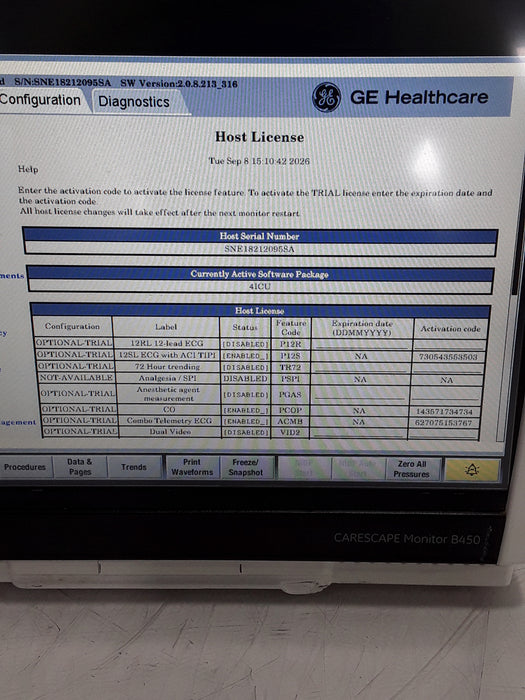Toggle status of Anesthetic agent measurement

(x=246, y=395)
